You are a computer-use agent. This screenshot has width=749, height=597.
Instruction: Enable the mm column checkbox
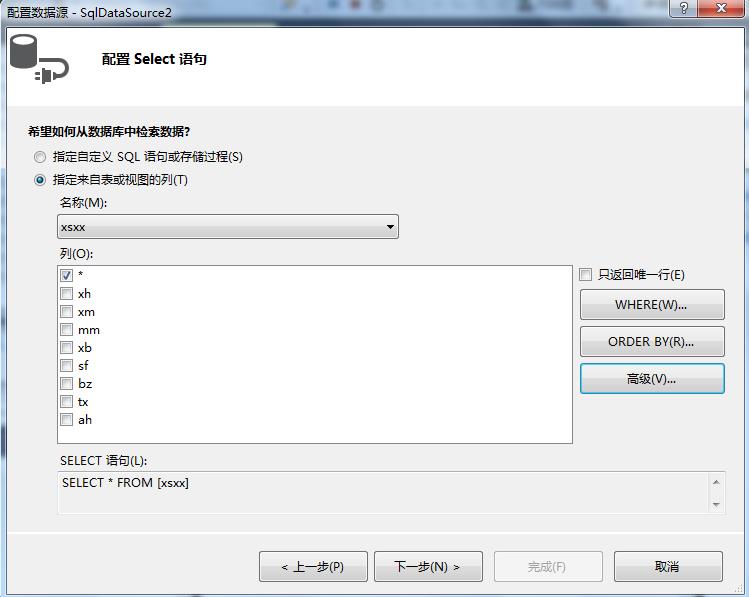coord(66,330)
